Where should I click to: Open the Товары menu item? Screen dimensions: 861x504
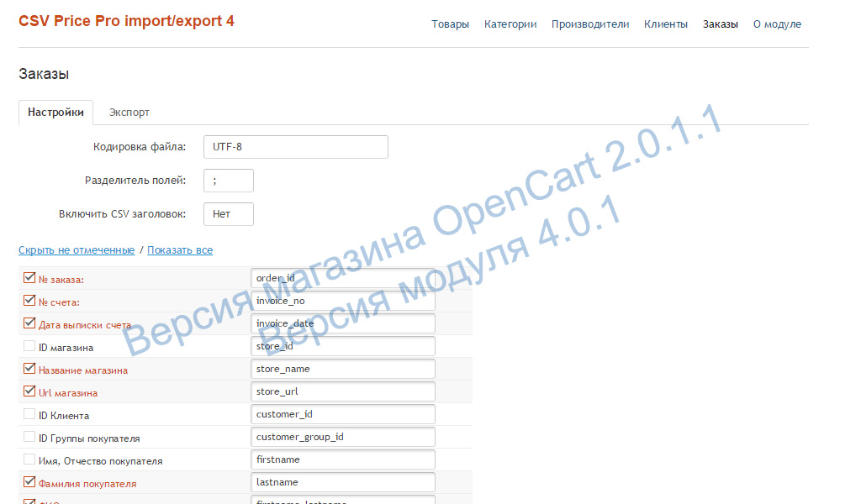(x=450, y=24)
